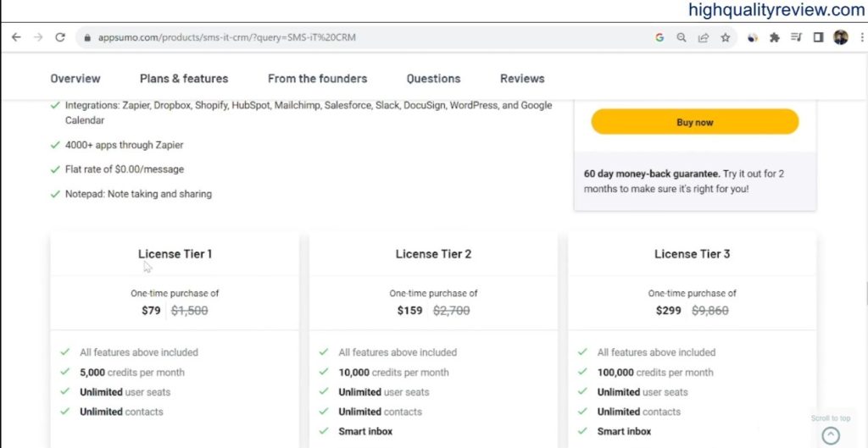Click the Scroll to top button
Image resolution: width=868 pixels, height=448 pixels.
click(830, 435)
